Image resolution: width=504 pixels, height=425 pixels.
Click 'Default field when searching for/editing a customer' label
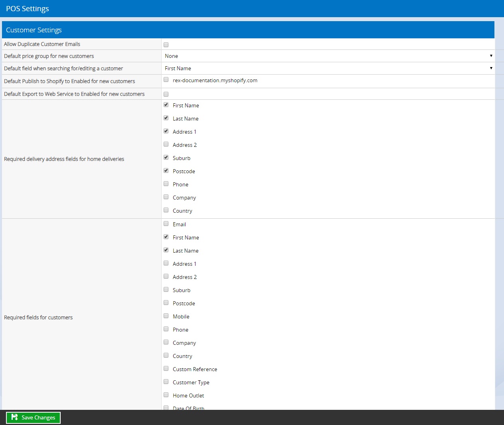63,68
